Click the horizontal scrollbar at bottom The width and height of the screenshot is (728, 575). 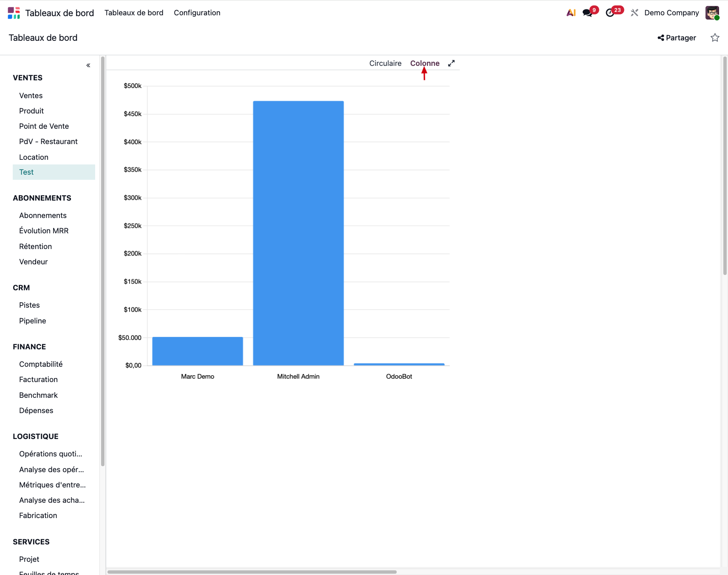point(252,572)
